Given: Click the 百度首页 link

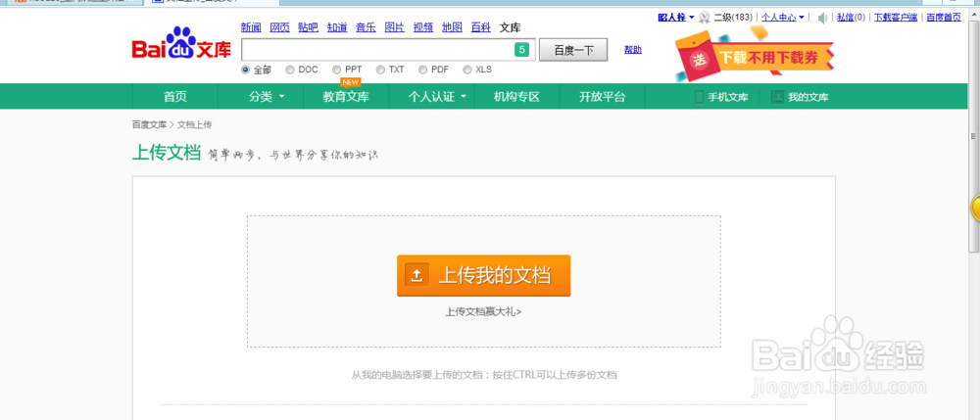Looking at the screenshot, I should click(944, 18).
